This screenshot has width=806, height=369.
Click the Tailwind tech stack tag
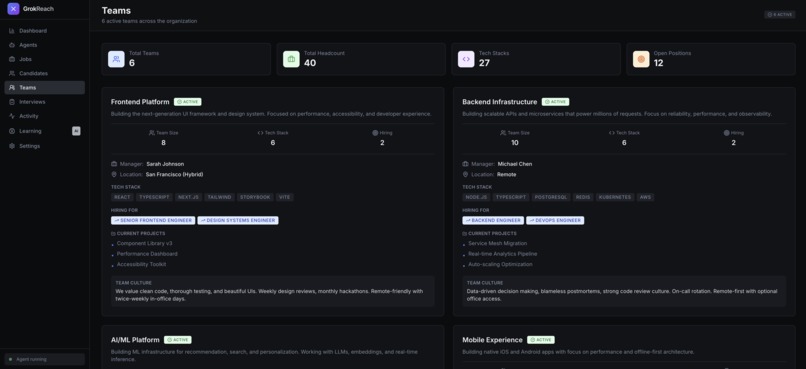coord(219,197)
